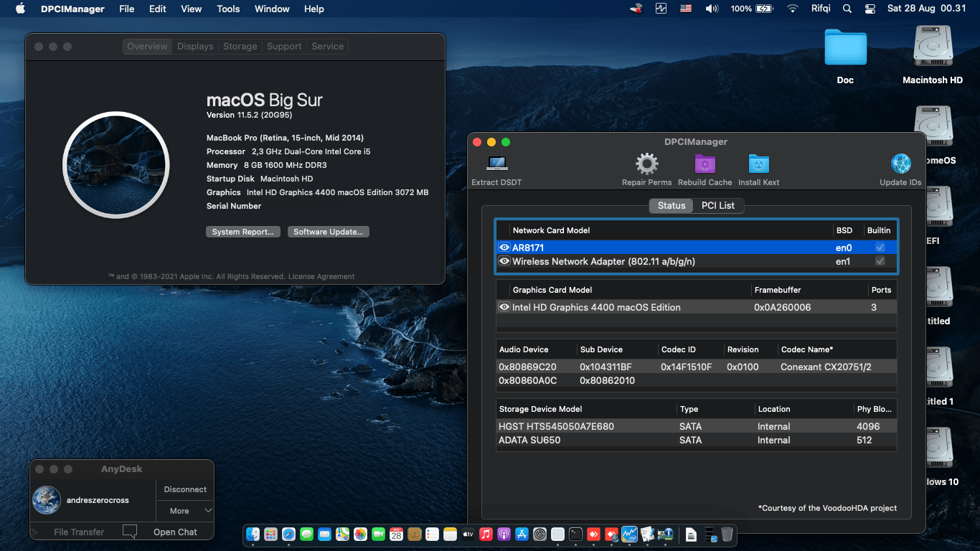Screen dimensions: 980x551
Task: Launch FaceTime from the dock
Action: [378, 534]
